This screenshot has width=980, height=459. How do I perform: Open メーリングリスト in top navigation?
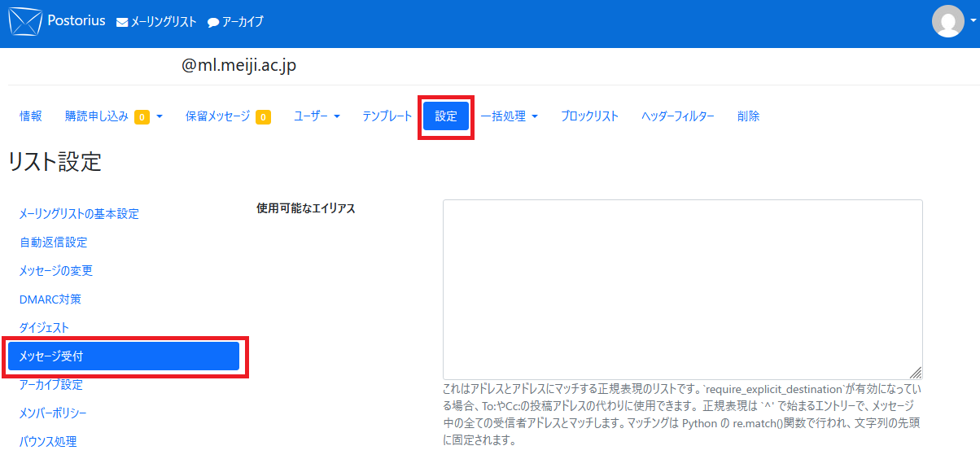(x=156, y=22)
